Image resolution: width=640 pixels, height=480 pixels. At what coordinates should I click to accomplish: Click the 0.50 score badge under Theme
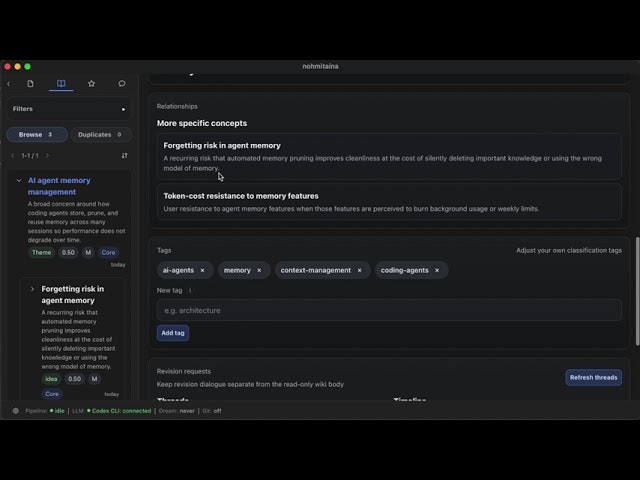68,253
